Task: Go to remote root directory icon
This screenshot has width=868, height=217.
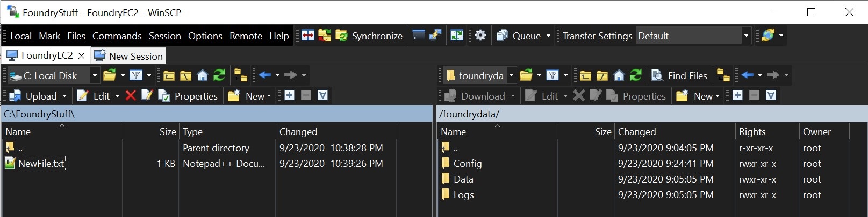Action: point(602,75)
